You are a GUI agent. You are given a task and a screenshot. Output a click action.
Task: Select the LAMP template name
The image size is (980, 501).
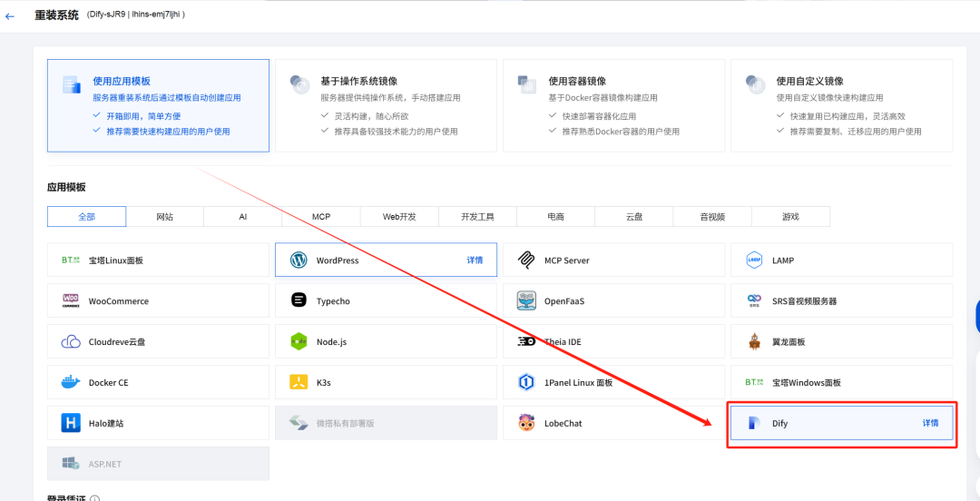pos(783,260)
